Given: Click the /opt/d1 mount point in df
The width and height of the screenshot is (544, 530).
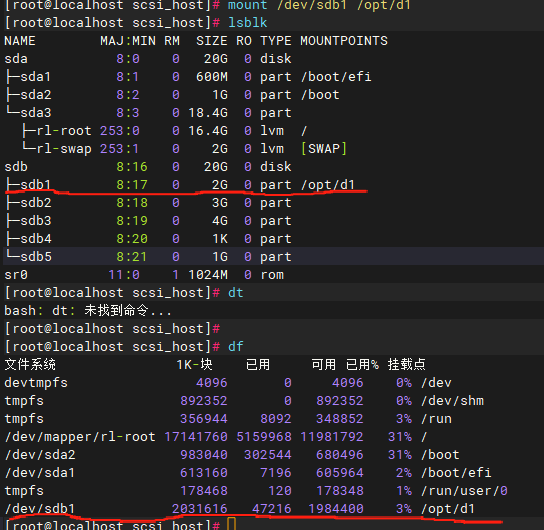Looking at the screenshot, I should coord(448,509).
